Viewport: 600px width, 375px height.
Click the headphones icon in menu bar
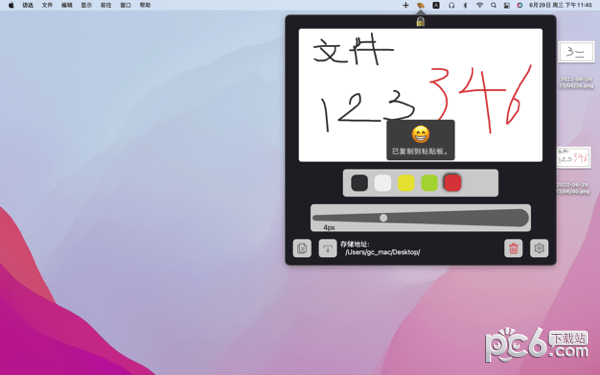point(452,5)
